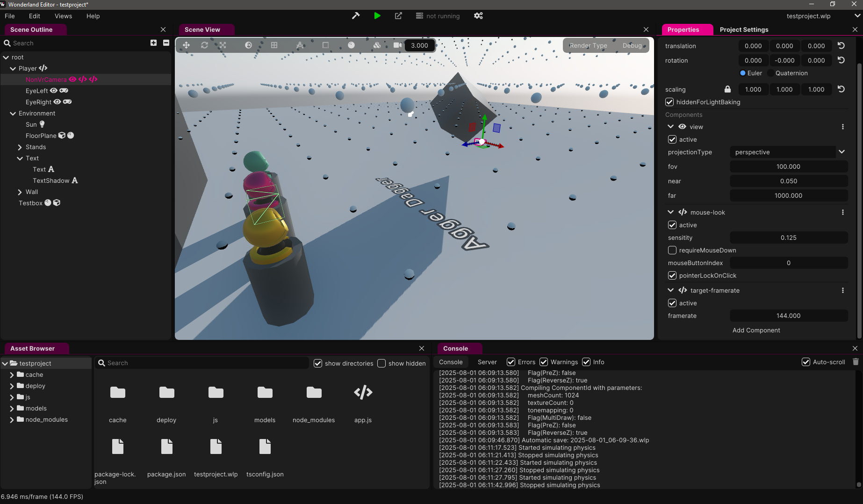Click the sphere shading icon in Scene View toolbar

point(351,45)
